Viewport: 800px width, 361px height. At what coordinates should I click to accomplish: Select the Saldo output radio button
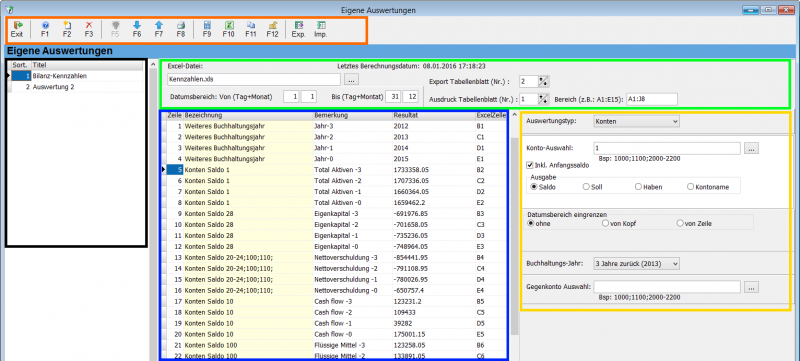pyautogui.click(x=534, y=187)
